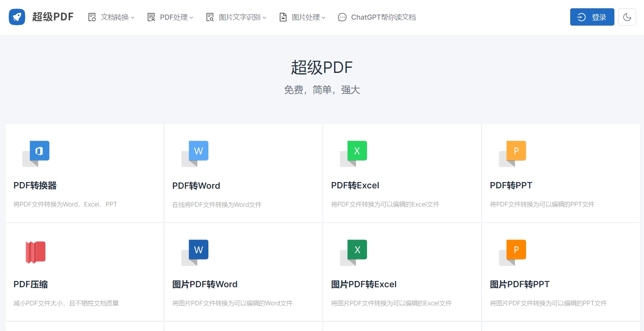Open the PDF转Excel tool title
644x331 pixels.
click(x=355, y=185)
